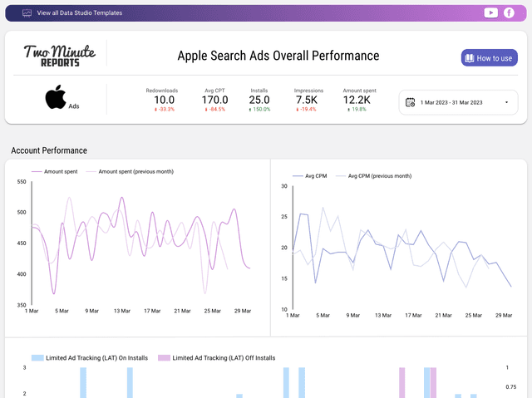
Task: Click the pink LAT Off Installs swatch
Action: click(164, 357)
